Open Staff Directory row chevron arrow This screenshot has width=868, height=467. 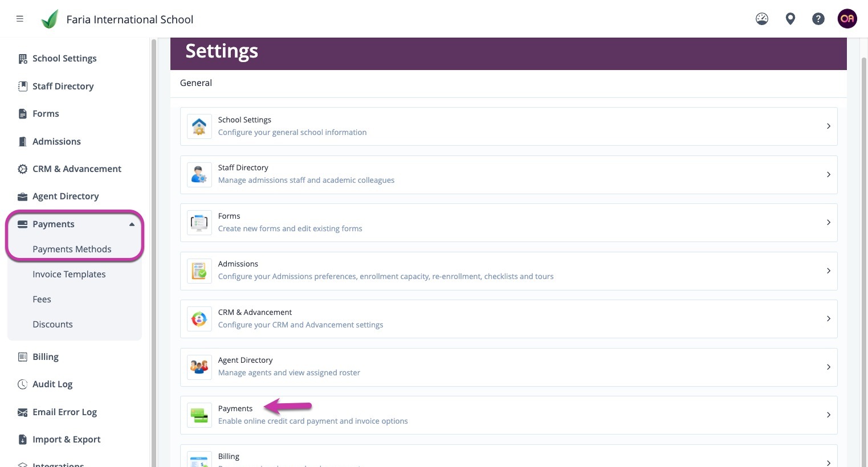pyautogui.click(x=829, y=174)
